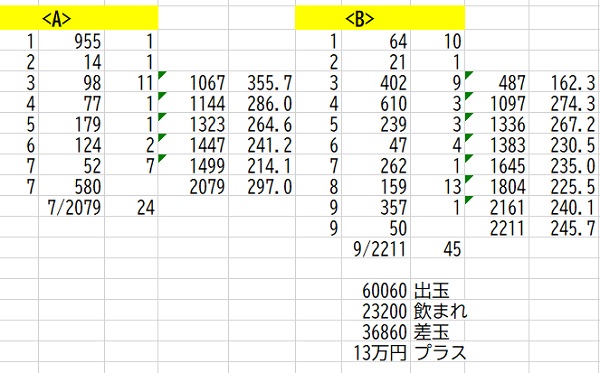Click the total count cell 45
The height and width of the screenshot is (373, 600).
click(x=438, y=249)
